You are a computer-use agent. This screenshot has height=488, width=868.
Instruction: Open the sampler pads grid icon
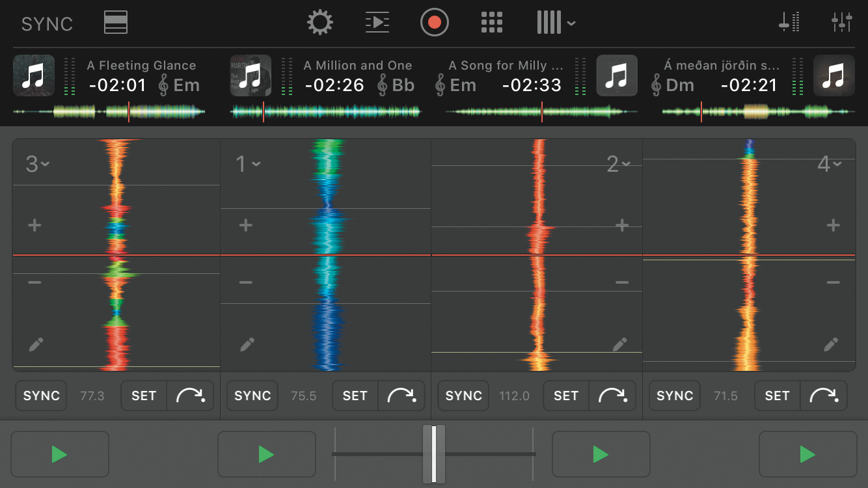492,23
